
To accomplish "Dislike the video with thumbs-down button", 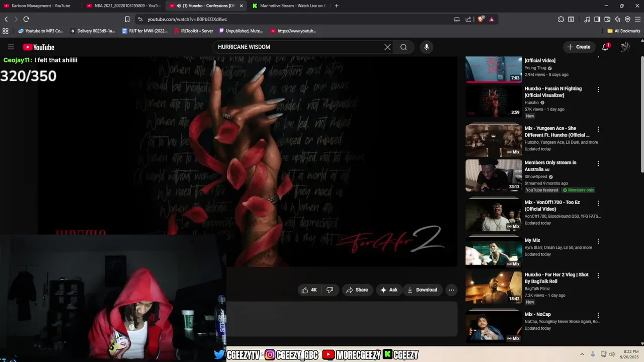I will point(330,290).
